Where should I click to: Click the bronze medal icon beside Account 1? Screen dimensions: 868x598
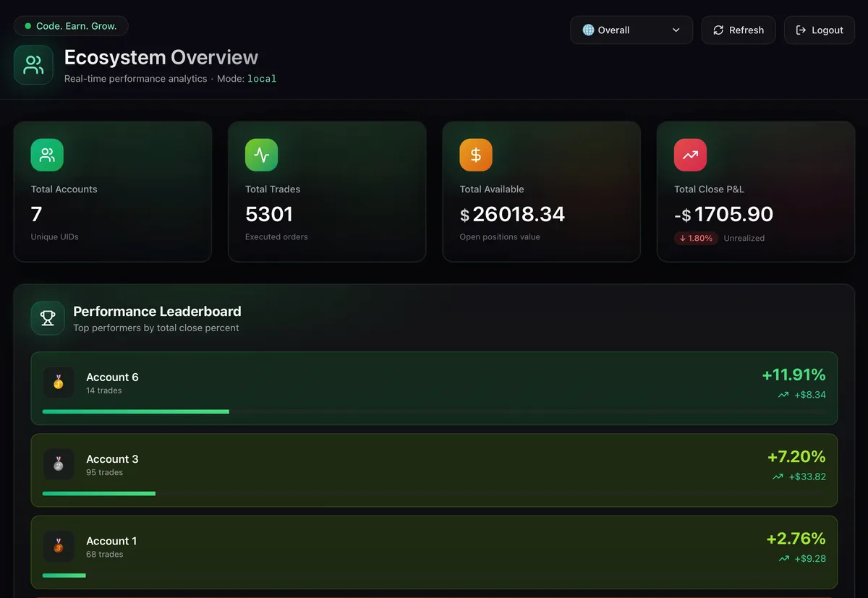click(x=59, y=546)
